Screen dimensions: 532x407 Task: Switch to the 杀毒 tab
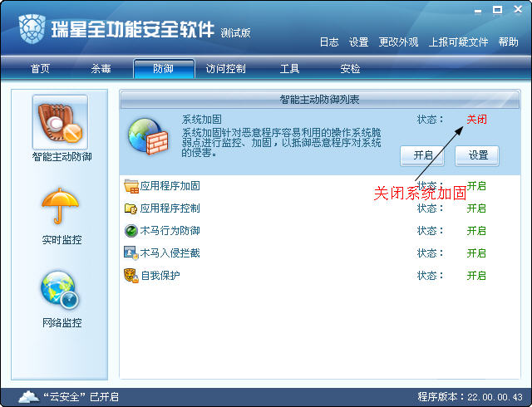coord(101,69)
